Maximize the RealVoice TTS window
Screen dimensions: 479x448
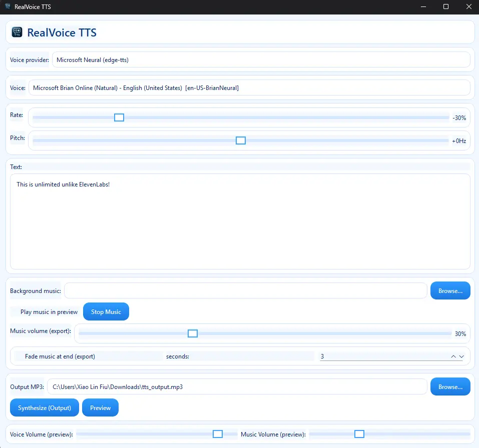click(445, 6)
